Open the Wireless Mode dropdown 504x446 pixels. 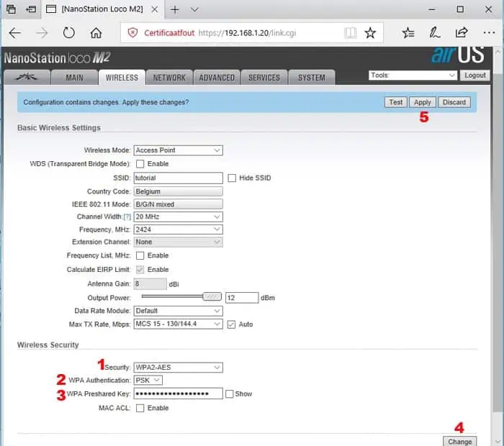pyautogui.click(x=178, y=150)
